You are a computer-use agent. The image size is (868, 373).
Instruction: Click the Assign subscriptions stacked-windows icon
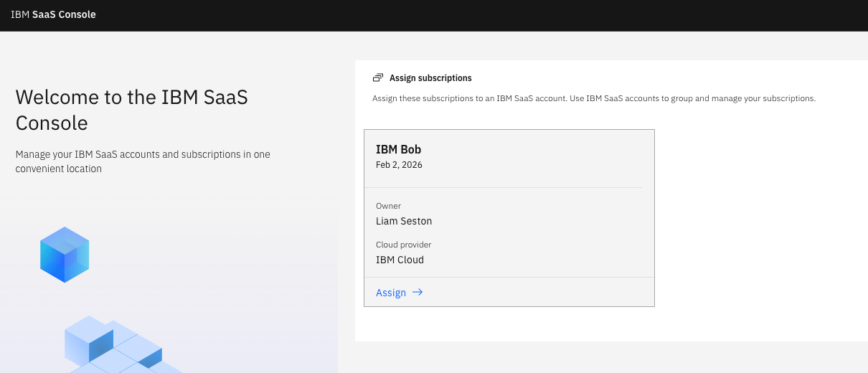coord(378,77)
